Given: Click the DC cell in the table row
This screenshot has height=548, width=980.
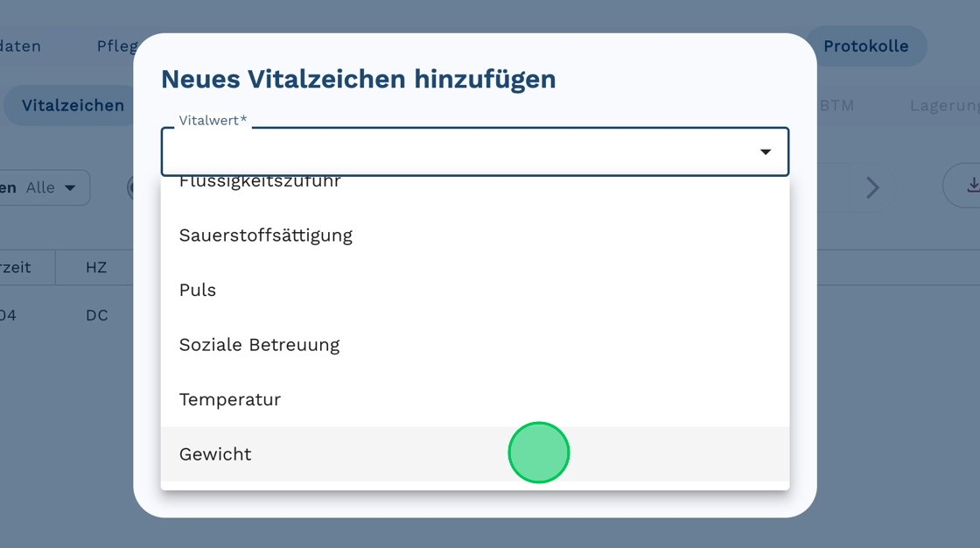Looking at the screenshot, I should click(x=96, y=315).
